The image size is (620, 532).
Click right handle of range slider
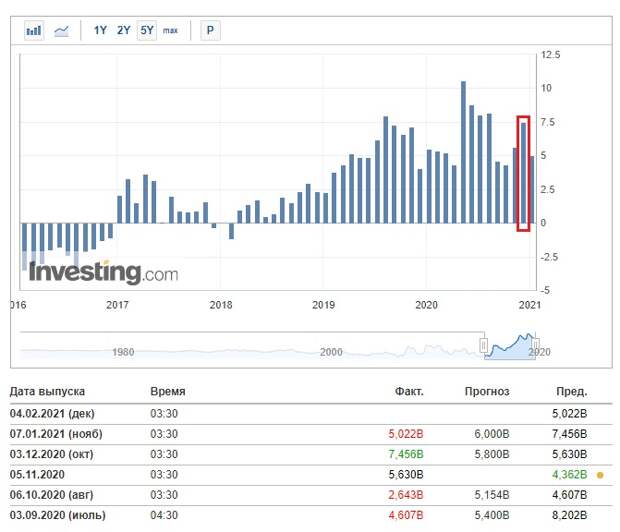[535, 345]
